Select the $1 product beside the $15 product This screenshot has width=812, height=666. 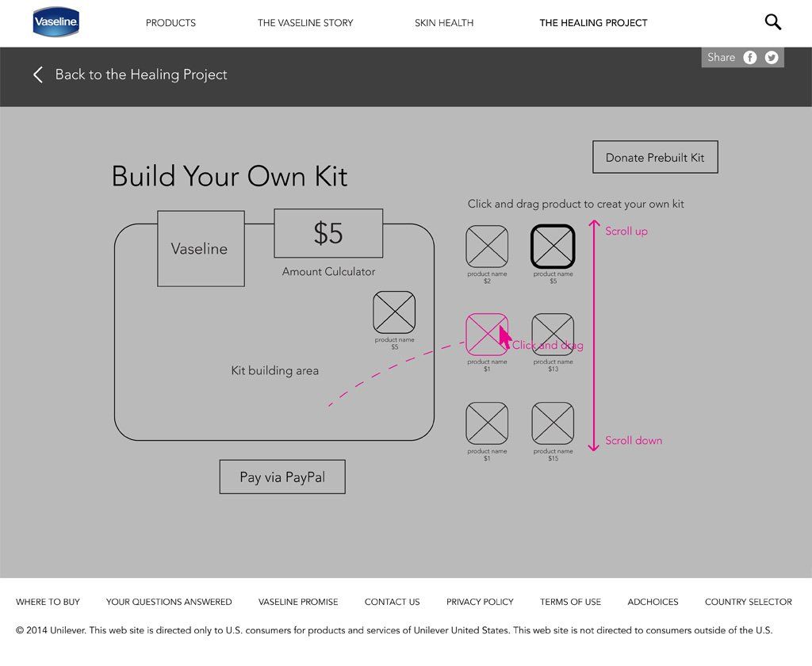pyautogui.click(x=487, y=423)
